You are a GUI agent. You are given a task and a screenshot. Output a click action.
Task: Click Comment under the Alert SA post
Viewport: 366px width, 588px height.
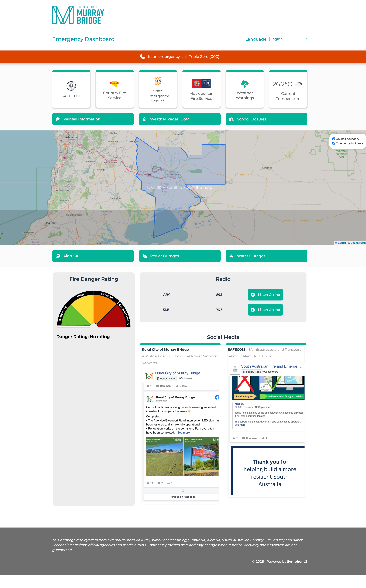click(250, 438)
